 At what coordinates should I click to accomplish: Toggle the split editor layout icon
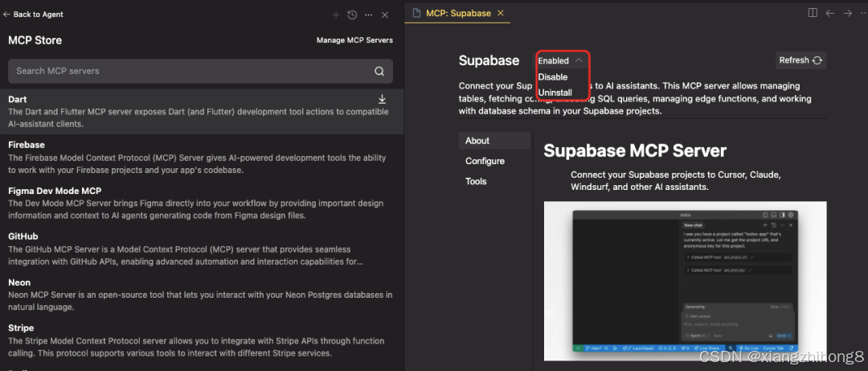point(813,13)
